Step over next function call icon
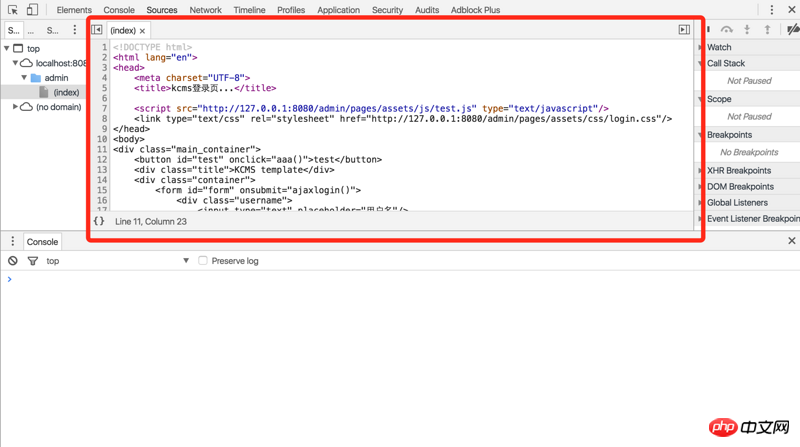Viewport: 800px width, 447px height. [x=727, y=30]
